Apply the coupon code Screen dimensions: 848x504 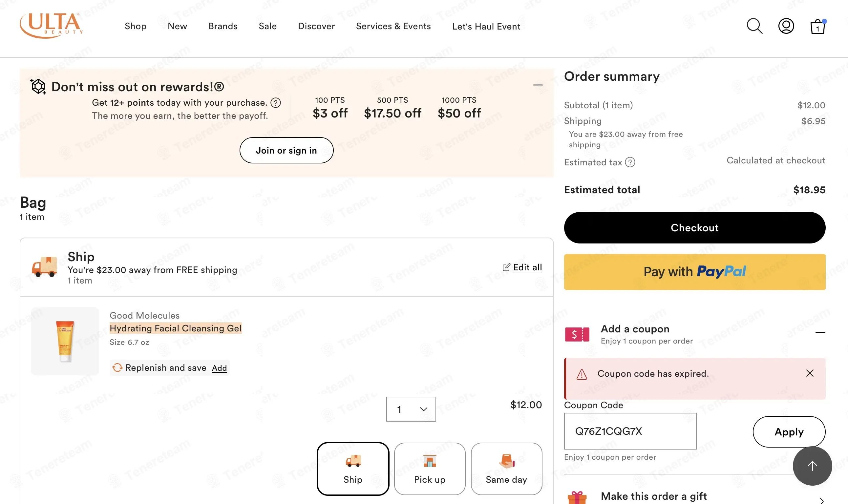[x=789, y=432]
